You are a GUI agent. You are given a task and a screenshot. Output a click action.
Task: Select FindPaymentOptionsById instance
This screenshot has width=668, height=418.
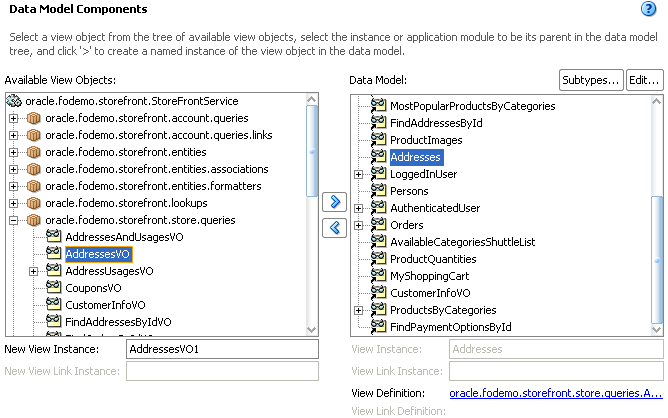(x=451, y=328)
